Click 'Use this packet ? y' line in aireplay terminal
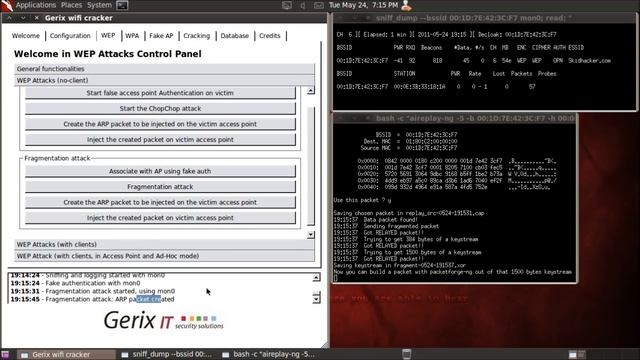The image size is (640, 360). coord(362,200)
